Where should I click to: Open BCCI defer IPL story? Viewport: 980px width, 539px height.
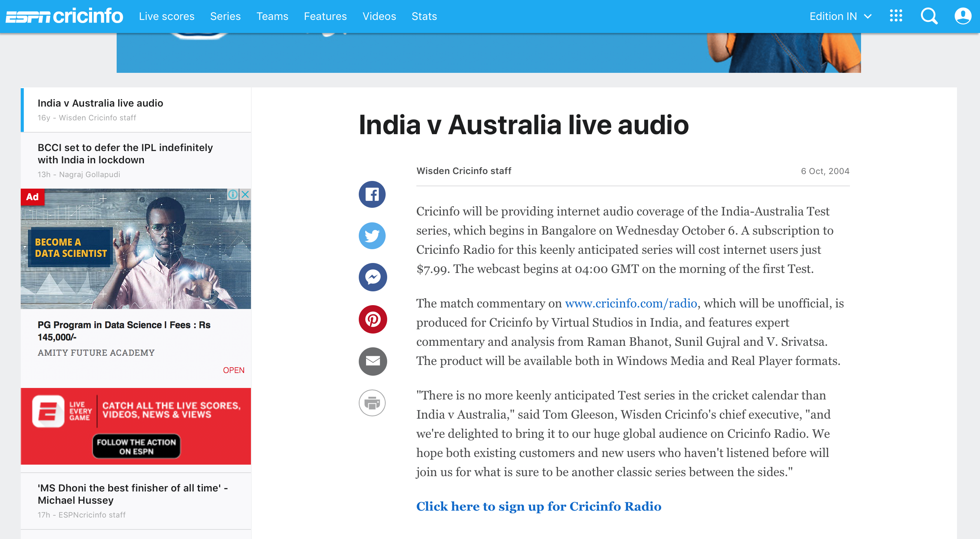125,153
